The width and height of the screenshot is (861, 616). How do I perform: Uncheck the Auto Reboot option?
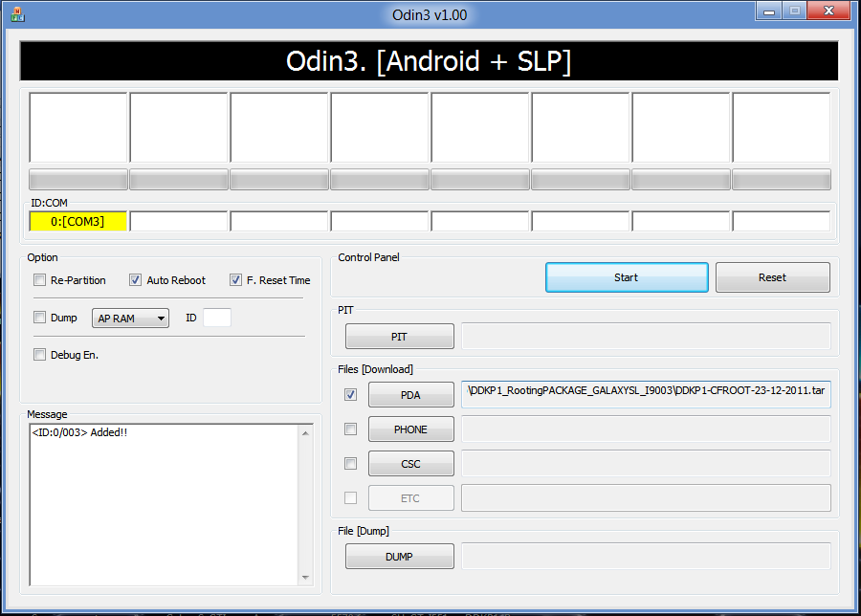tap(135, 280)
